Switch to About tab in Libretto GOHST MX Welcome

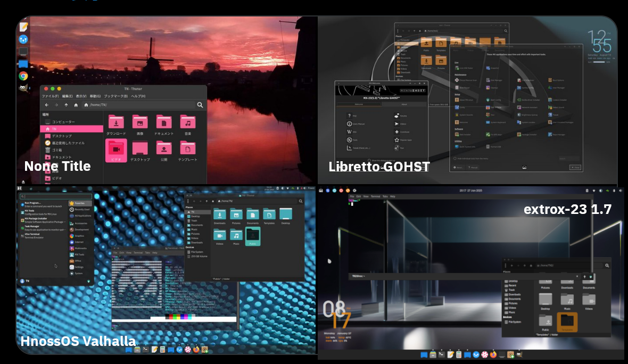(x=404, y=104)
